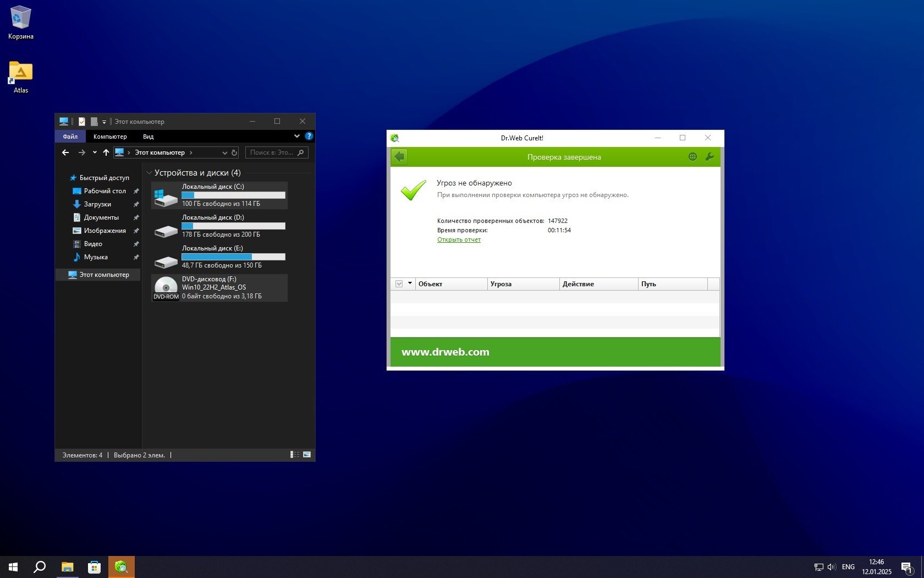Screen dimensions: 924x578
Task: Click the green back arrow in Dr.Web
Action: pos(399,157)
